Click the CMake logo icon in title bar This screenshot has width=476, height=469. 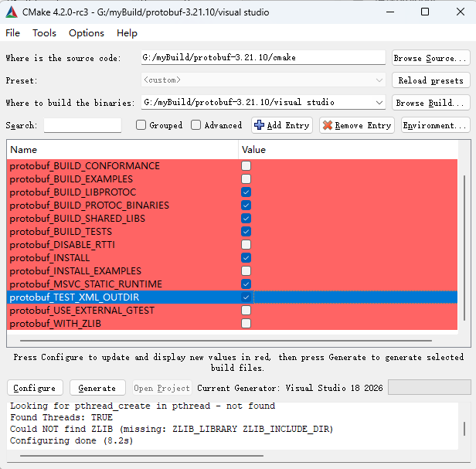12,12
